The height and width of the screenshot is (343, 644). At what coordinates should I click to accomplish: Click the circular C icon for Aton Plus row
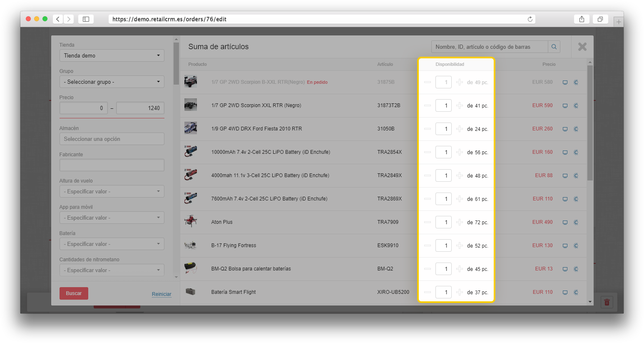coord(576,223)
